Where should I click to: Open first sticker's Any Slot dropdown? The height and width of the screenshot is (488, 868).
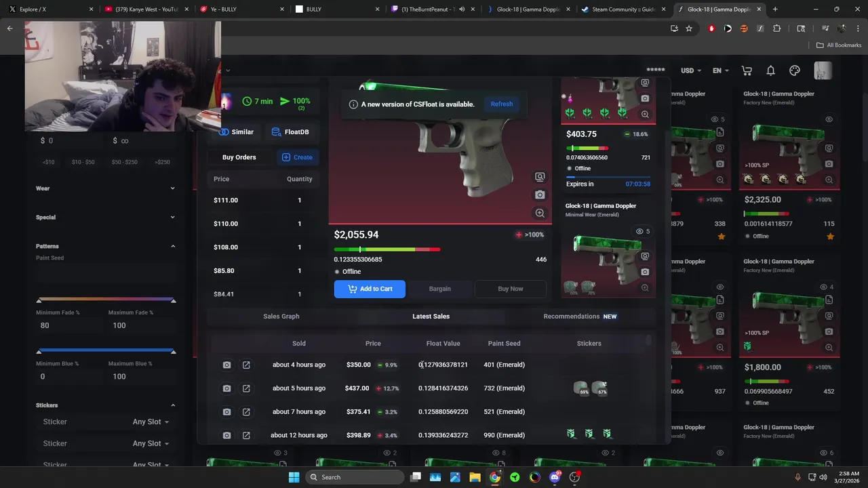coord(151,422)
